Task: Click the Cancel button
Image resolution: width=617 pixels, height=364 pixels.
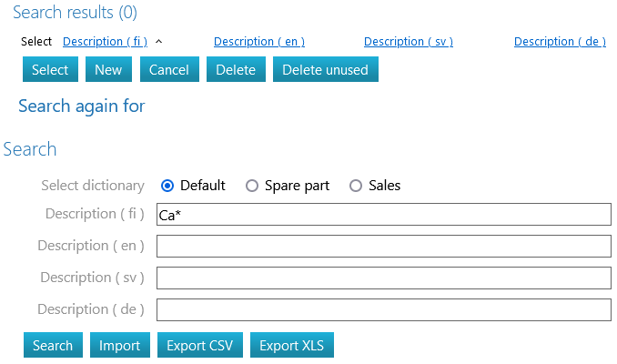Action: [168, 70]
